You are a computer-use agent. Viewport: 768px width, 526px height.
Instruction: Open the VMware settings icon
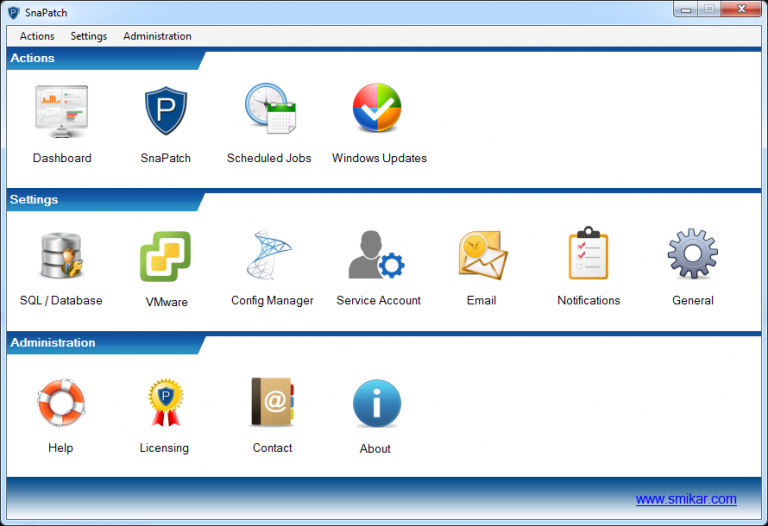pyautogui.click(x=166, y=256)
